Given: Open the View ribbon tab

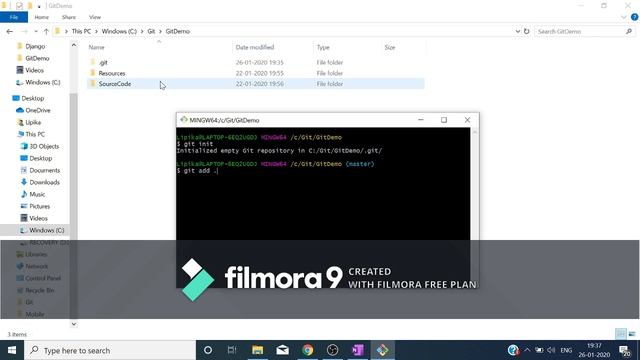Looking at the screenshot, I should point(95,17).
